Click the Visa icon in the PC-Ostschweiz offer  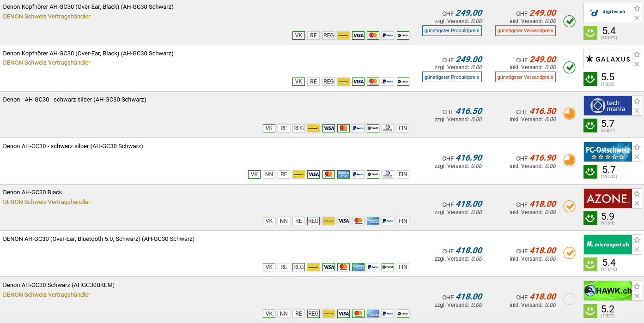point(314,174)
